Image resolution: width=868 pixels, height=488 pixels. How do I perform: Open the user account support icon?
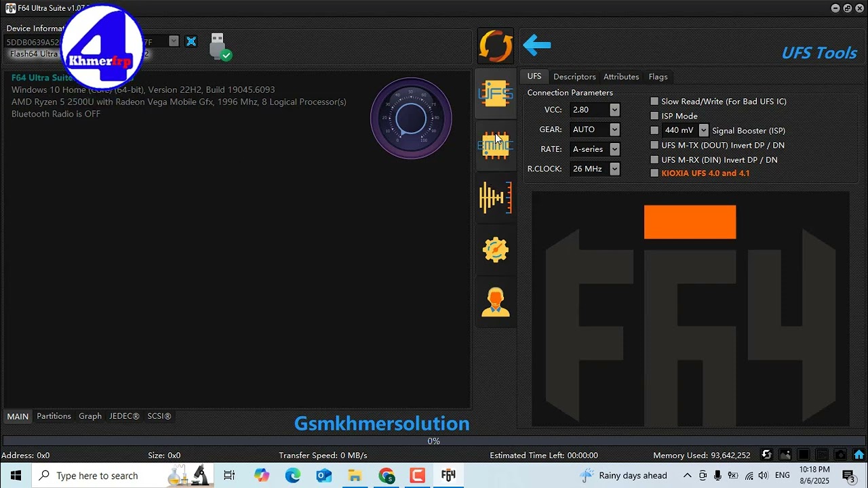[496, 302]
